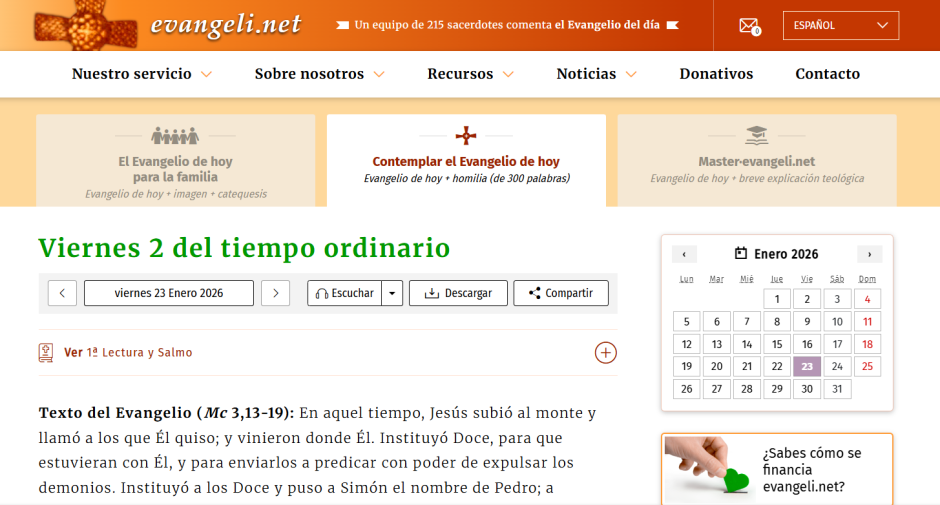940x505 pixels.
Task: Select the Contemplar el Evangelio de hoy tab
Action: coord(466,161)
